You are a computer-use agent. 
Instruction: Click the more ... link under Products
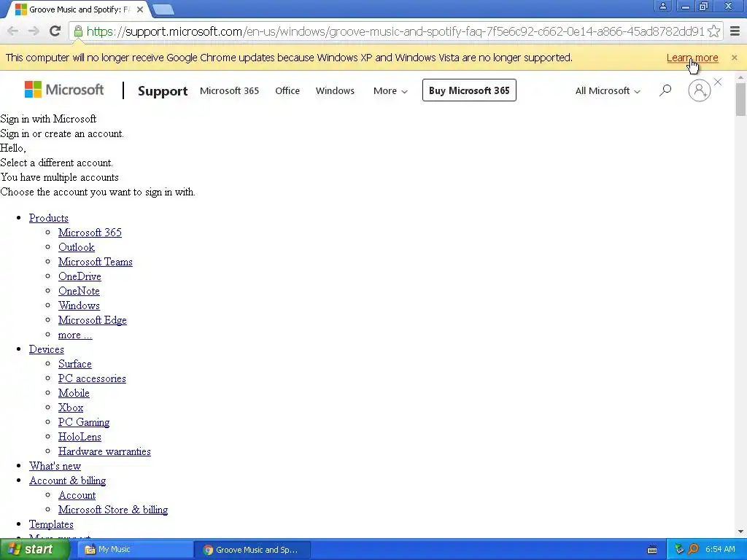click(75, 335)
